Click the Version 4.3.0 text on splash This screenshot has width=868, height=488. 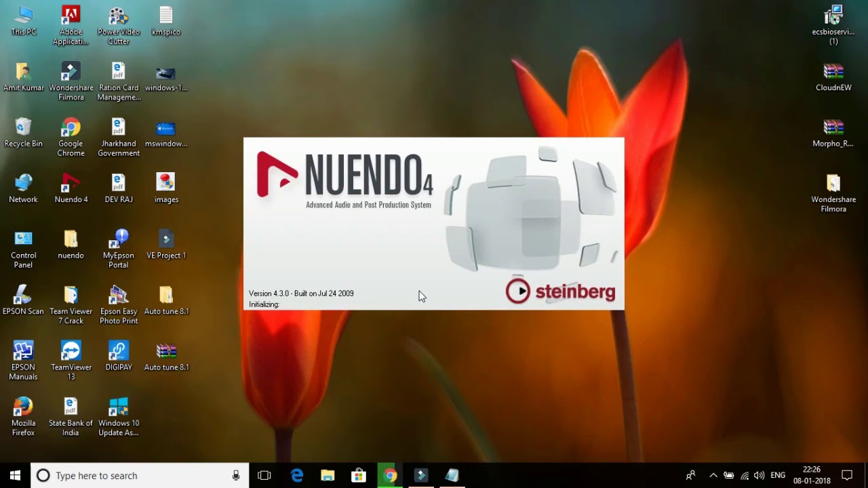[301, 293]
